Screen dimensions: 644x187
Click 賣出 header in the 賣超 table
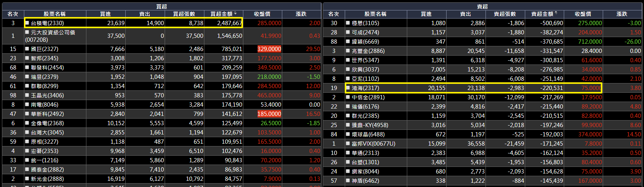(x=466, y=14)
